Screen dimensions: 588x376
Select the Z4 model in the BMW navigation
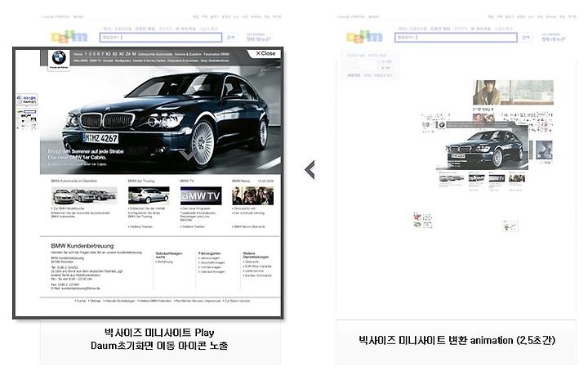pyautogui.click(x=128, y=55)
